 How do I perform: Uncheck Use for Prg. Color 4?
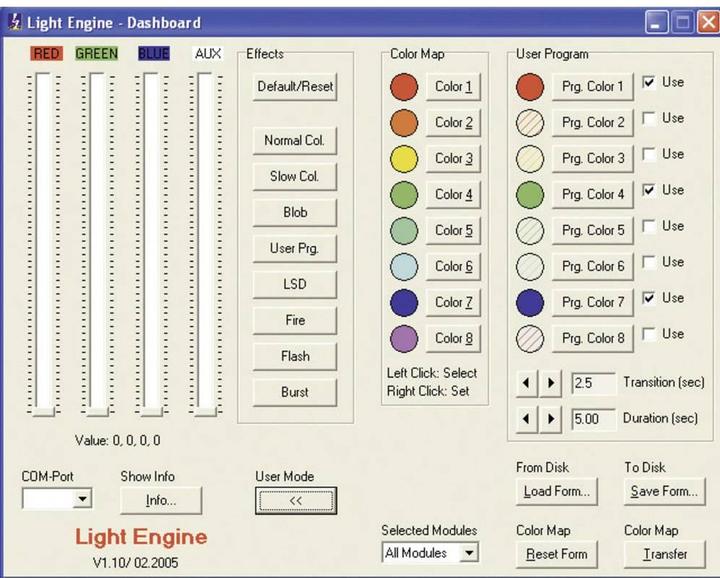point(649,190)
